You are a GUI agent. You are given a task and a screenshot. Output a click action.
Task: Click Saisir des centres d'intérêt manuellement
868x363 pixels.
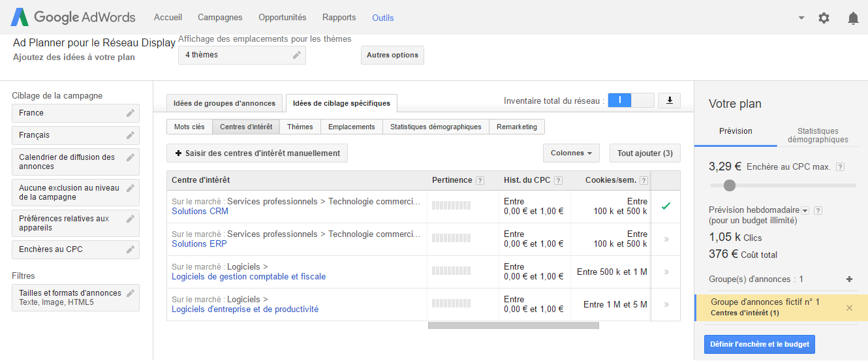pyautogui.click(x=257, y=153)
